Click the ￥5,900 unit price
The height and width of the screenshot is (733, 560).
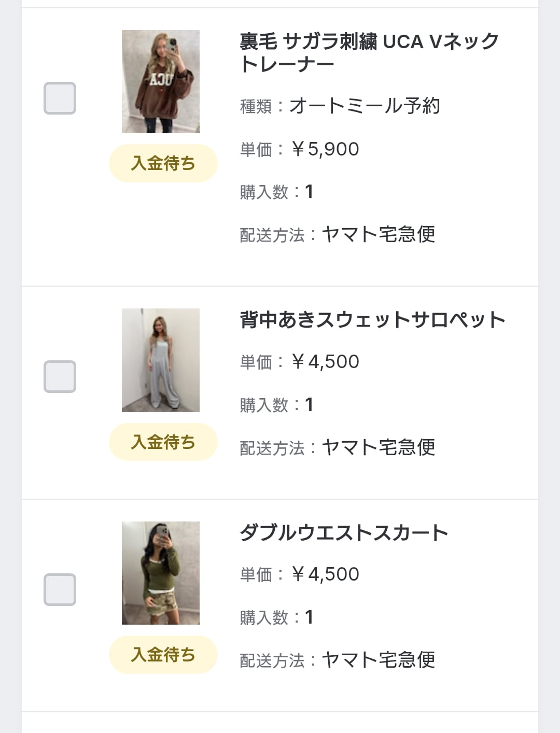coord(325,149)
